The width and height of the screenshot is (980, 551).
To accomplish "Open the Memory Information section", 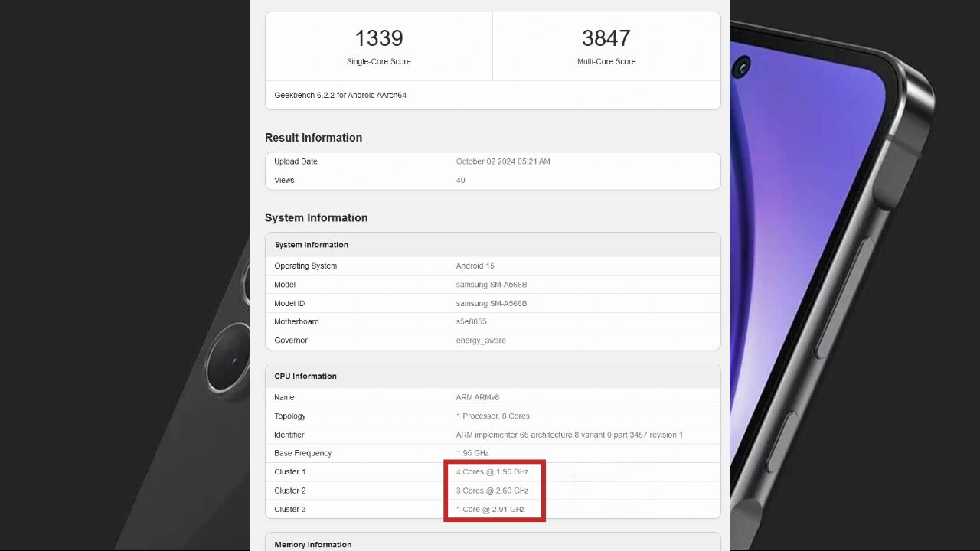I will click(x=312, y=544).
